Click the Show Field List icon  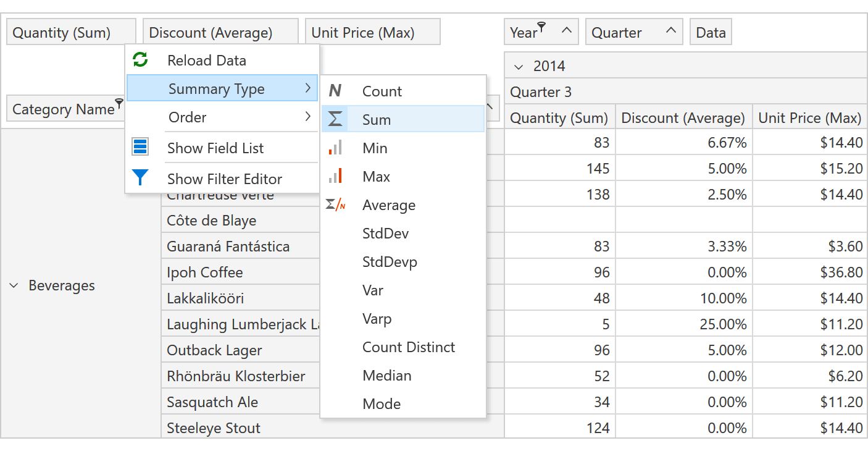(x=141, y=147)
